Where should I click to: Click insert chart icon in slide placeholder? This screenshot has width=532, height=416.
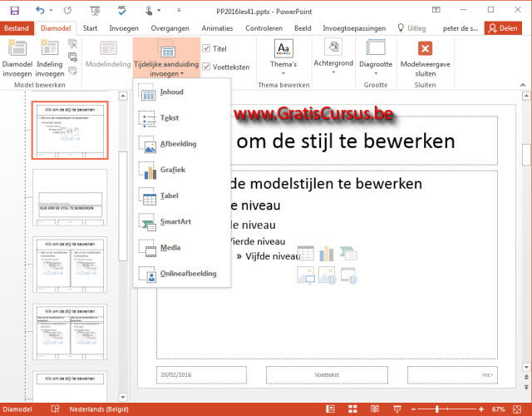click(327, 253)
